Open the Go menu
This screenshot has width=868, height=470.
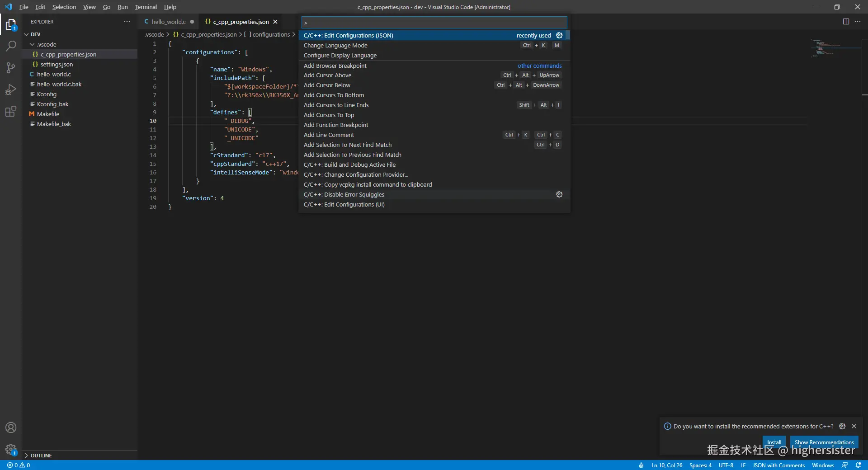tap(107, 7)
